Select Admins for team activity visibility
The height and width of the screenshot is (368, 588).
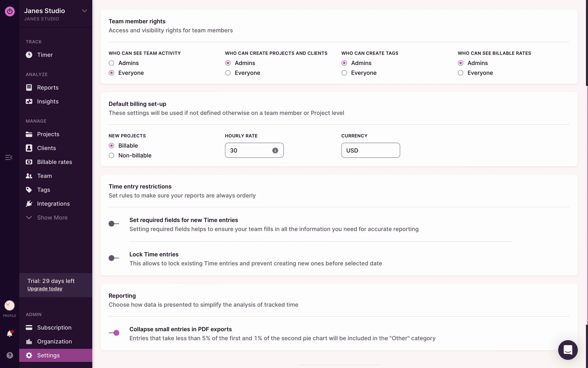click(x=111, y=63)
